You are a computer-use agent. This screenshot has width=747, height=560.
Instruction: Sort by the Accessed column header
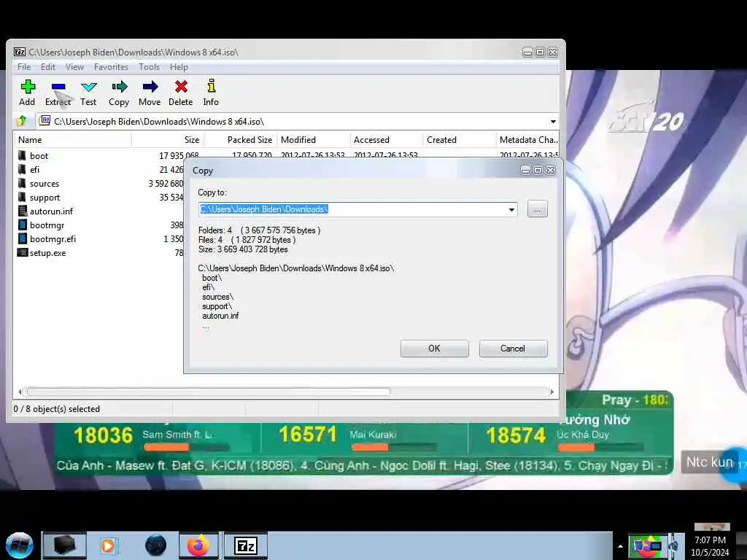[x=387, y=140]
